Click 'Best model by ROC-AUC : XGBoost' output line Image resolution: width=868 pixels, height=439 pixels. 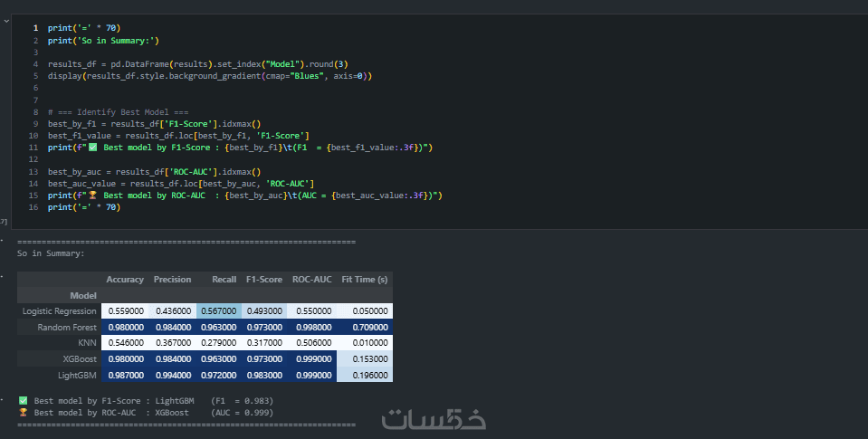[x=146, y=413]
